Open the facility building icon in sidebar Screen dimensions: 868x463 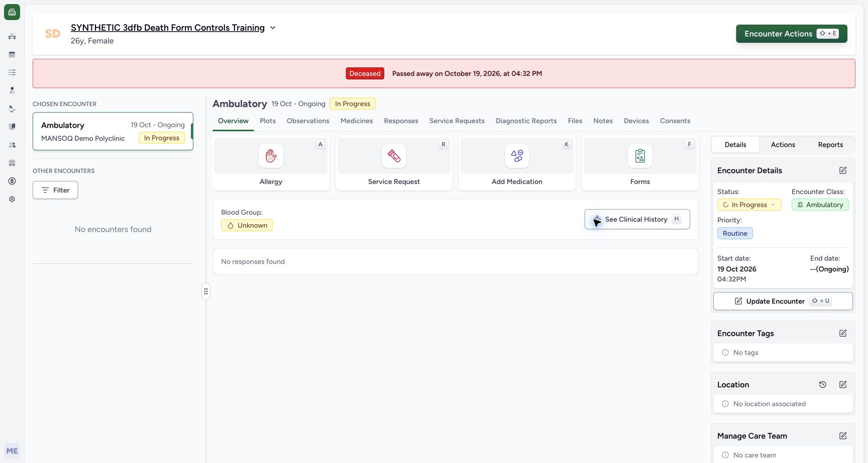(12, 36)
